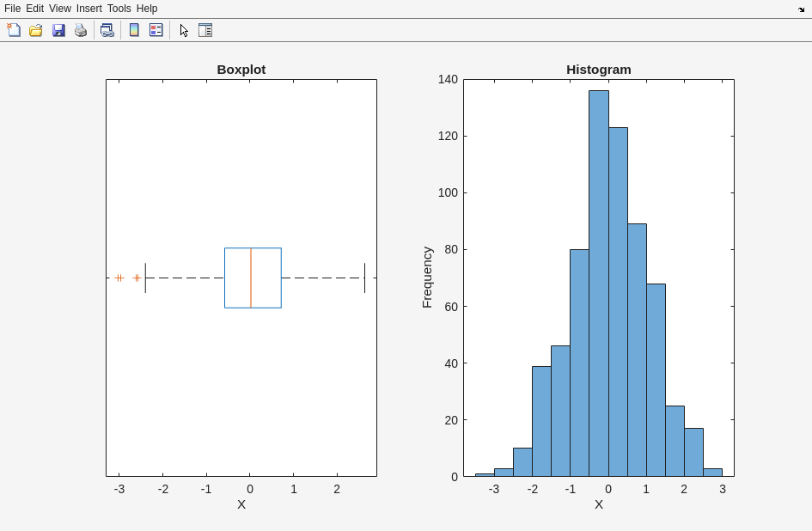This screenshot has height=531, width=812.
Task: Select the tallest histogram bar
Action: pyautogui.click(x=598, y=284)
